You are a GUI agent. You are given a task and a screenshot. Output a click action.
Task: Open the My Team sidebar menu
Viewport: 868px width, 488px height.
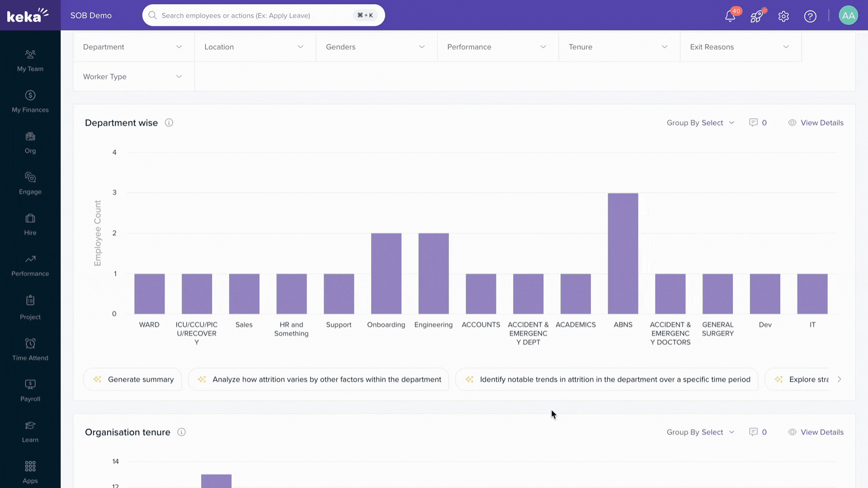coord(30,60)
